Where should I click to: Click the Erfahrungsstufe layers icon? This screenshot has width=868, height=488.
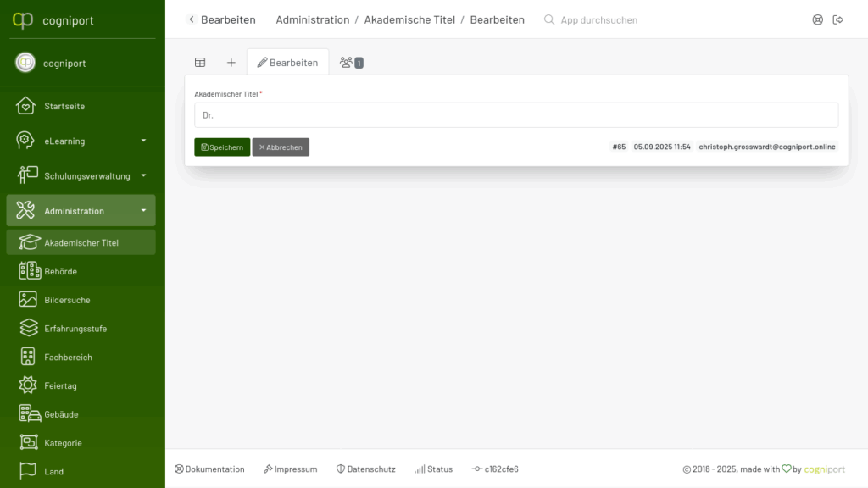(x=29, y=328)
